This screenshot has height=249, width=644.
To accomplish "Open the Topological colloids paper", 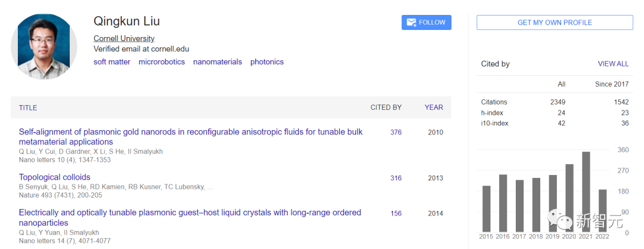I will point(54,177).
